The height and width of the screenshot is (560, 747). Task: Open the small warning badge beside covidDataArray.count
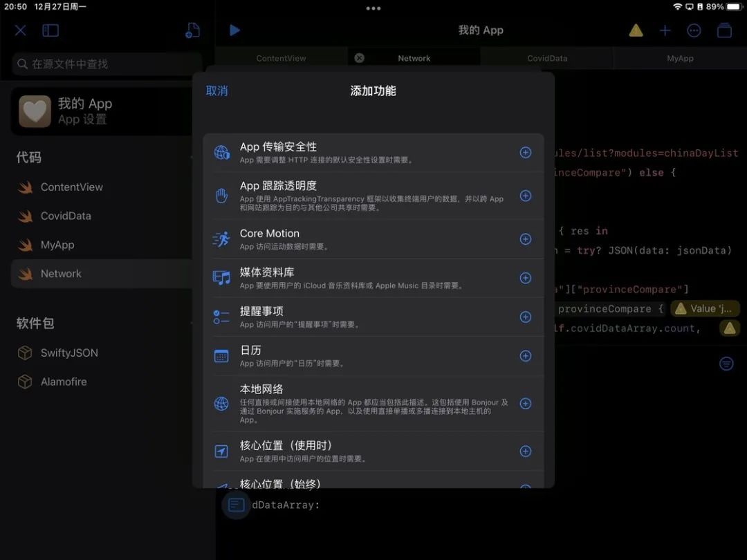point(730,328)
